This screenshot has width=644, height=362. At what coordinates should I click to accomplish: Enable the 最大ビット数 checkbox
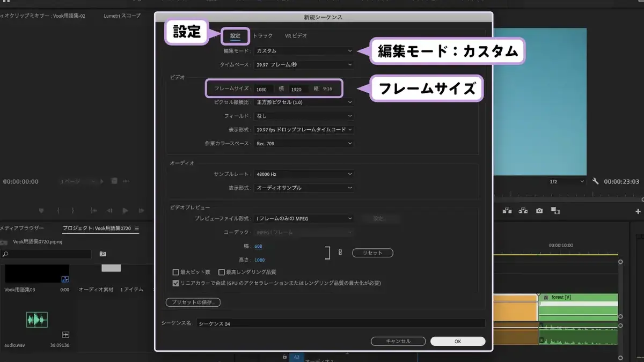click(x=175, y=272)
